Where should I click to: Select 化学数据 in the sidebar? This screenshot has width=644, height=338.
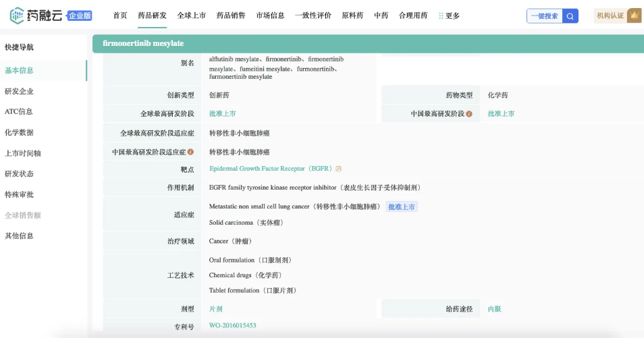(19, 132)
